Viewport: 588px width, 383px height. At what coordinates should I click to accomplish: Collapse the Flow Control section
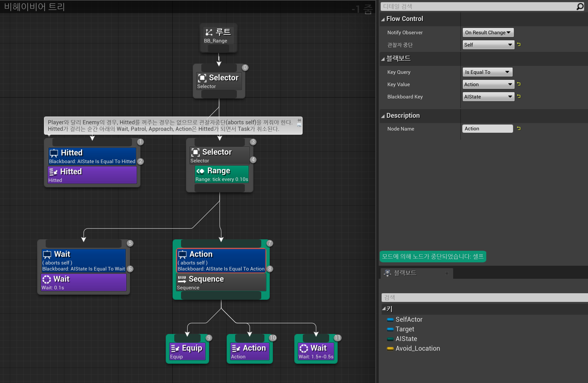(383, 19)
